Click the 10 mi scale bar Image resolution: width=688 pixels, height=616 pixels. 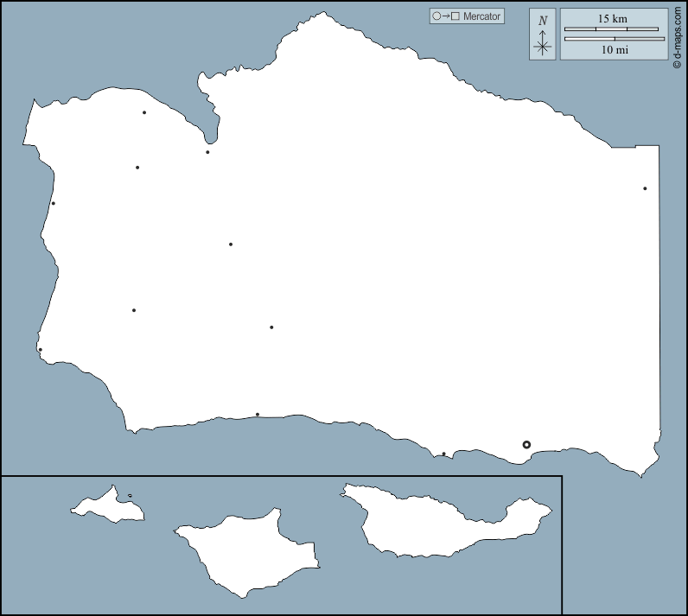tap(614, 39)
